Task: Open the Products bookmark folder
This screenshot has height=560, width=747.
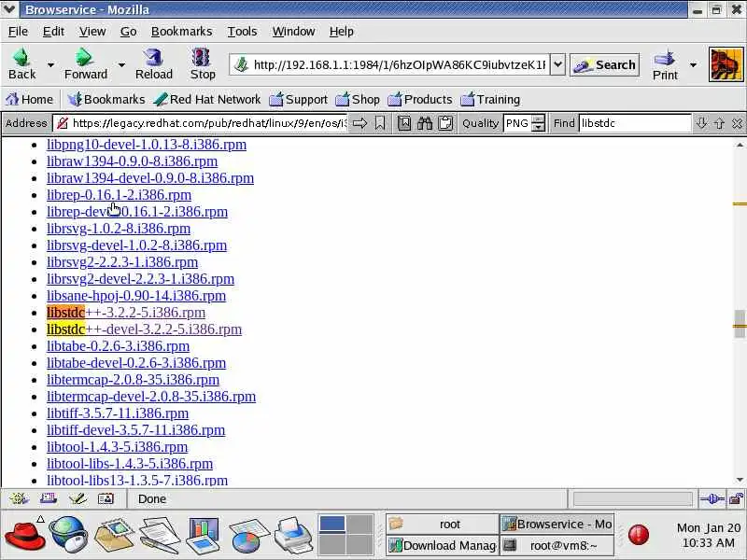Action: pyautogui.click(x=419, y=99)
